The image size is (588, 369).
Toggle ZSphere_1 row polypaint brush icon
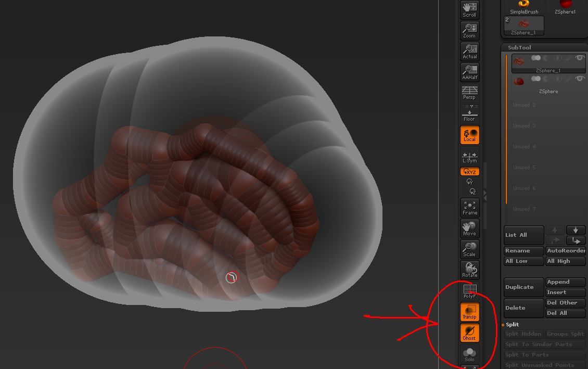[569, 58]
